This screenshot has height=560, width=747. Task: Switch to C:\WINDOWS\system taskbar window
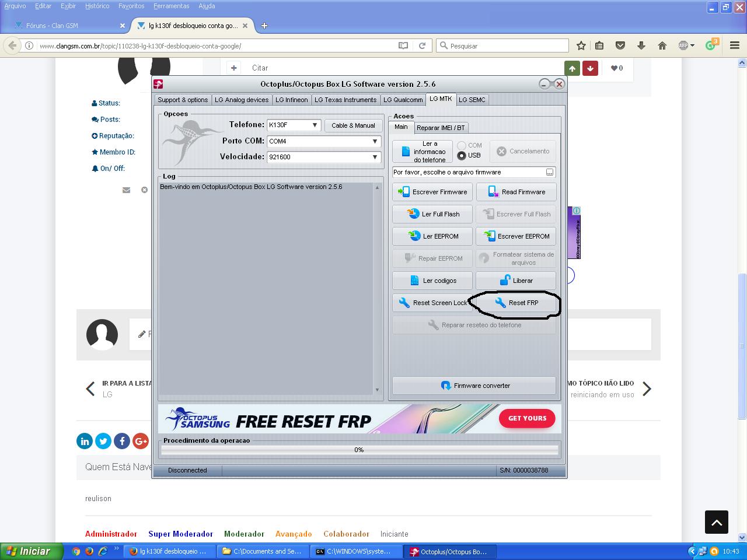point(357,551)
